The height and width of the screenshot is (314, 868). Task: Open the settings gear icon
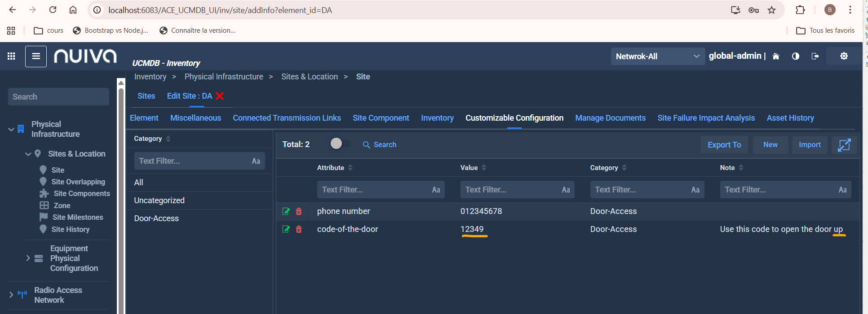pos(844,56)
